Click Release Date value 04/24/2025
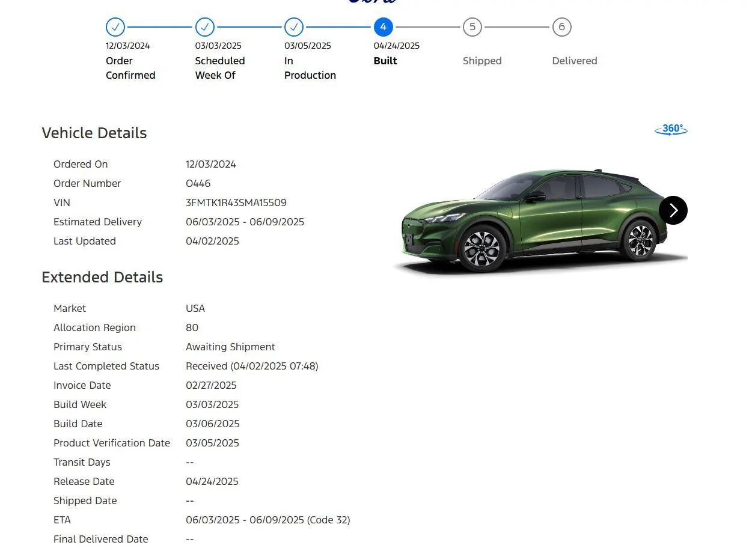 212,481
